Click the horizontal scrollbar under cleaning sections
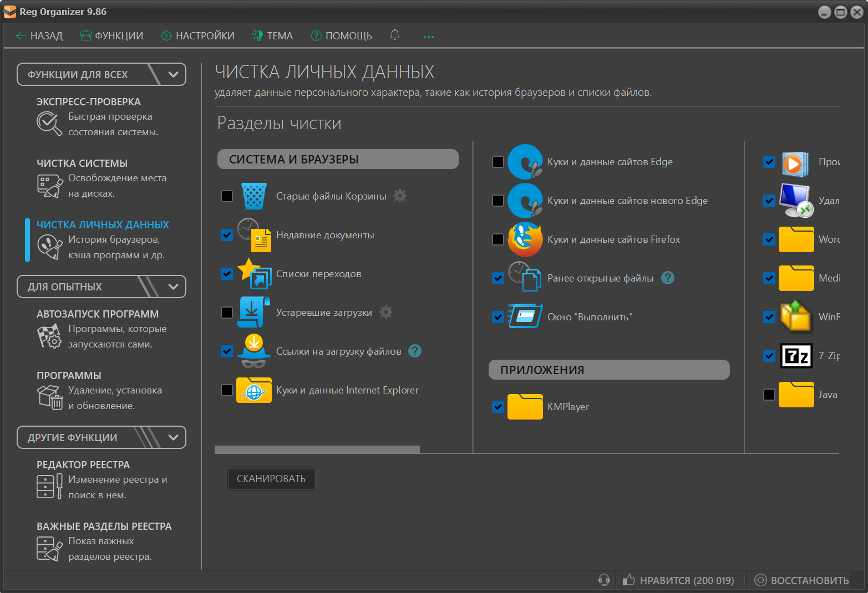This screenshot has width=868, height=593. click(x=317, y=449)
